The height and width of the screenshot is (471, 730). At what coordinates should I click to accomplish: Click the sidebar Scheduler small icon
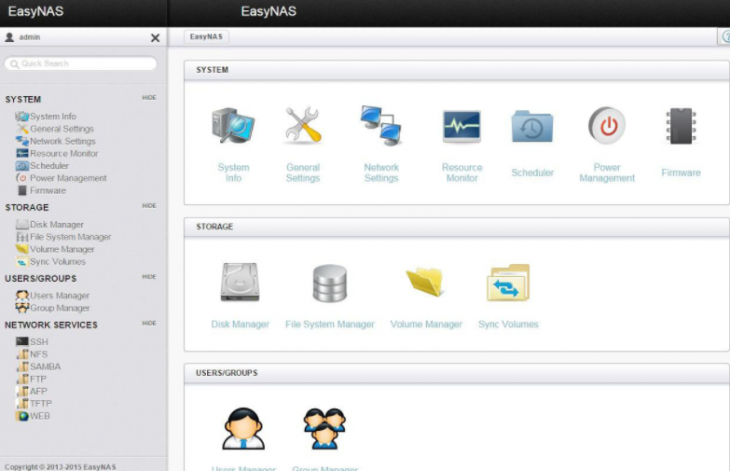(22, 165)
